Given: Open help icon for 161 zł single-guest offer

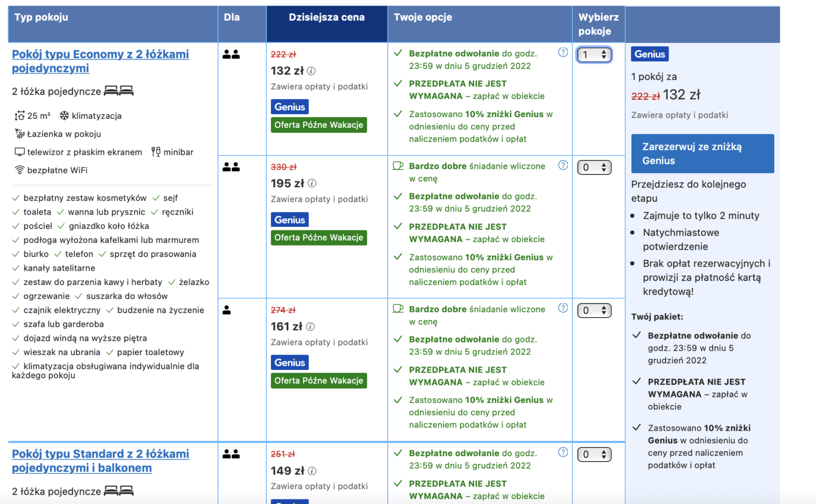Looking at the screenshot, I should (x=563, y=308).
